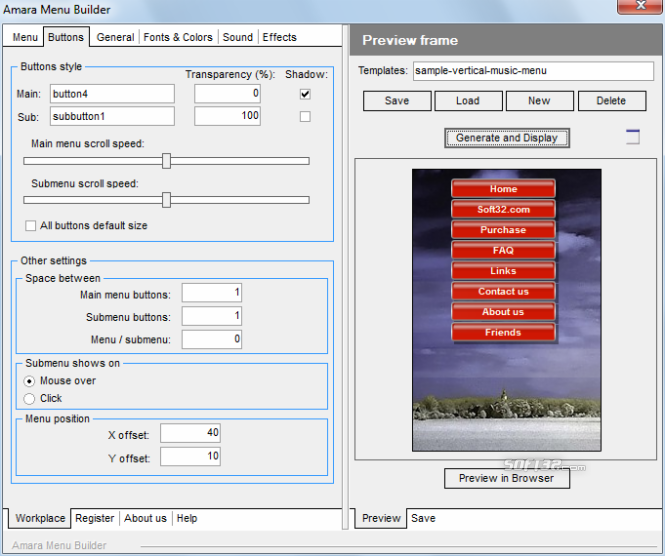Edit the Y offset field
This screenshot has height=556, width=665.
click(190, 456)
